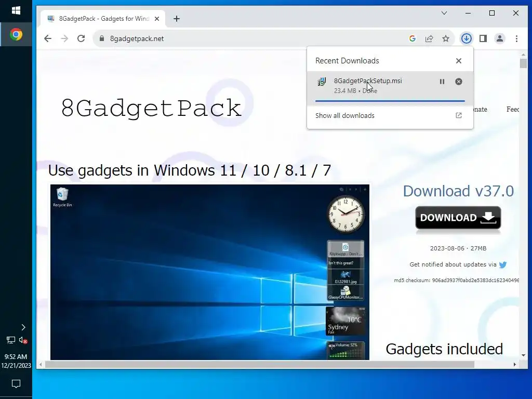
Task: Click the external-link icon beside Show all downloads
Action: point(459,115)
